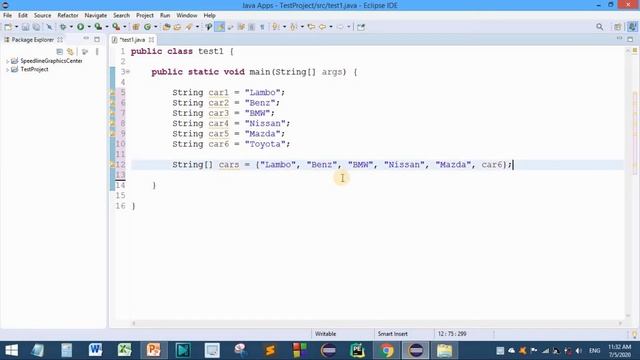Click the Search flashlight toolbar icon
Image resolution: width=640 pixels, height=360 pixels.
click(x=189, y=27)
